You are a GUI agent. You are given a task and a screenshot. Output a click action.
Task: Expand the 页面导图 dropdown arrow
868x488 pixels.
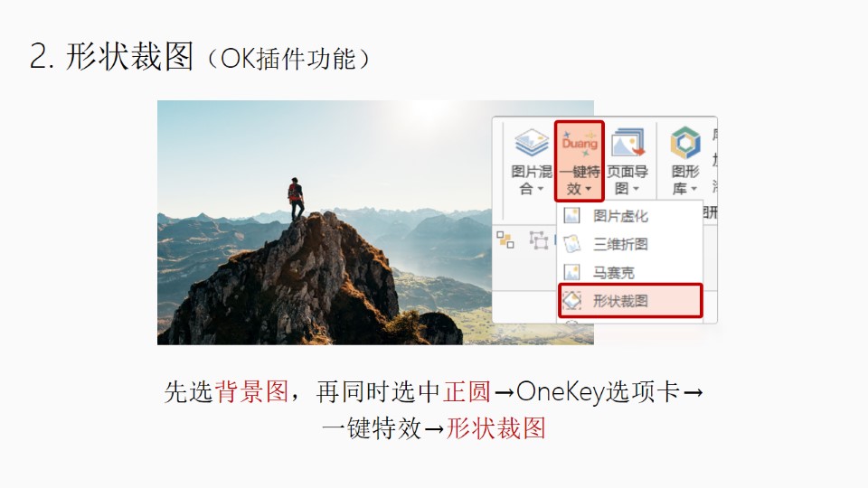tap(636, 189)
